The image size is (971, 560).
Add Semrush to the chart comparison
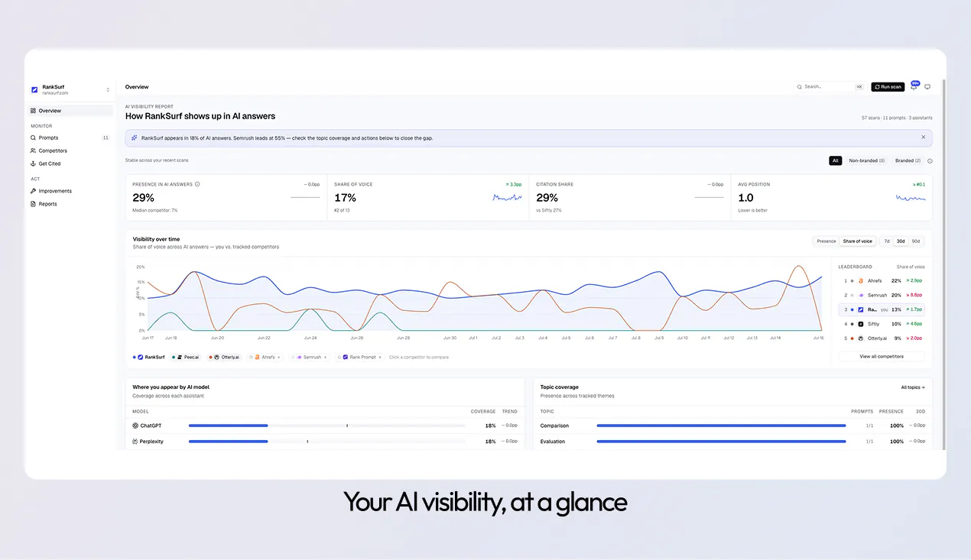[x=310, y=357]
